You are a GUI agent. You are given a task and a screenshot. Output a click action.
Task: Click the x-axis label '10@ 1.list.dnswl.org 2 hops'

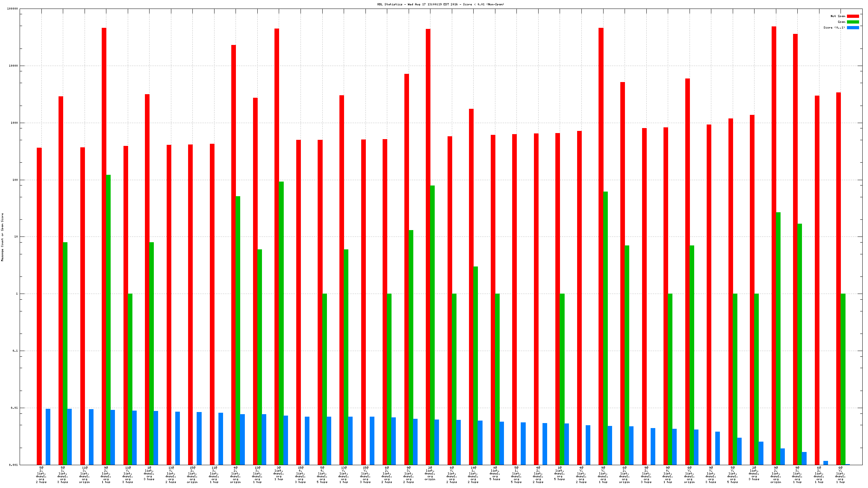[473, 474]
